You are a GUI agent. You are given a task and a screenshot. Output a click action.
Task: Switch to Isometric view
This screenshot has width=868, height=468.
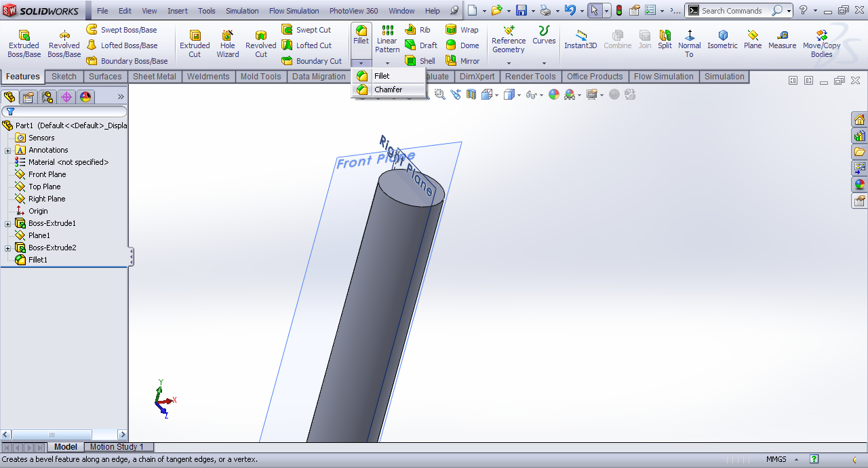point(722,39)
